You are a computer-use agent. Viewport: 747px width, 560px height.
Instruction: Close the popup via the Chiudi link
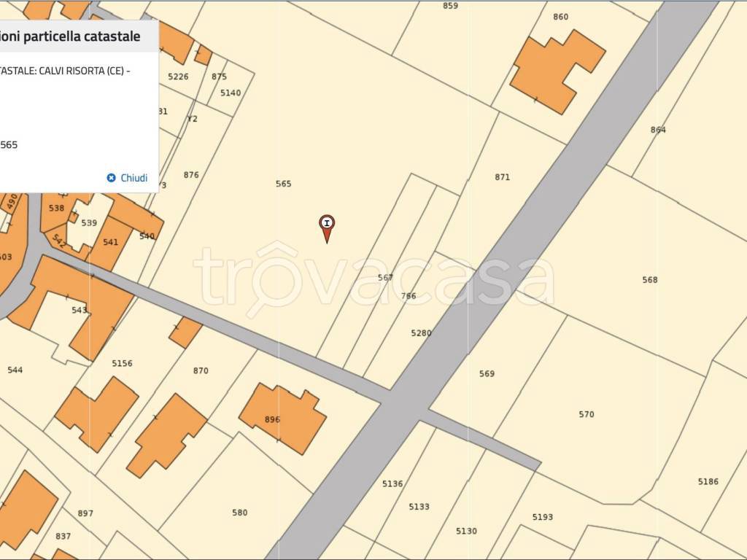133,178
